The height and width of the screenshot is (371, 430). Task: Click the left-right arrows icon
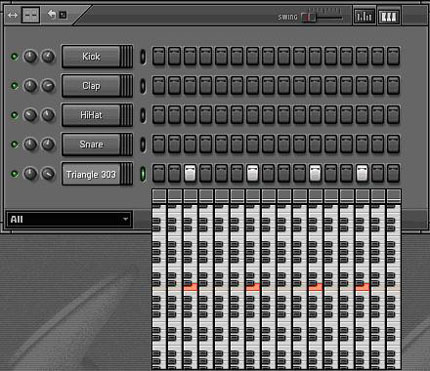tap(13, 15)
